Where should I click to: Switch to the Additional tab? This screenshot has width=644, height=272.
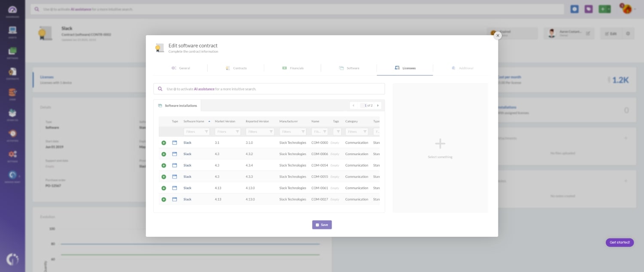pyautogui.click(x=462, y=68)
